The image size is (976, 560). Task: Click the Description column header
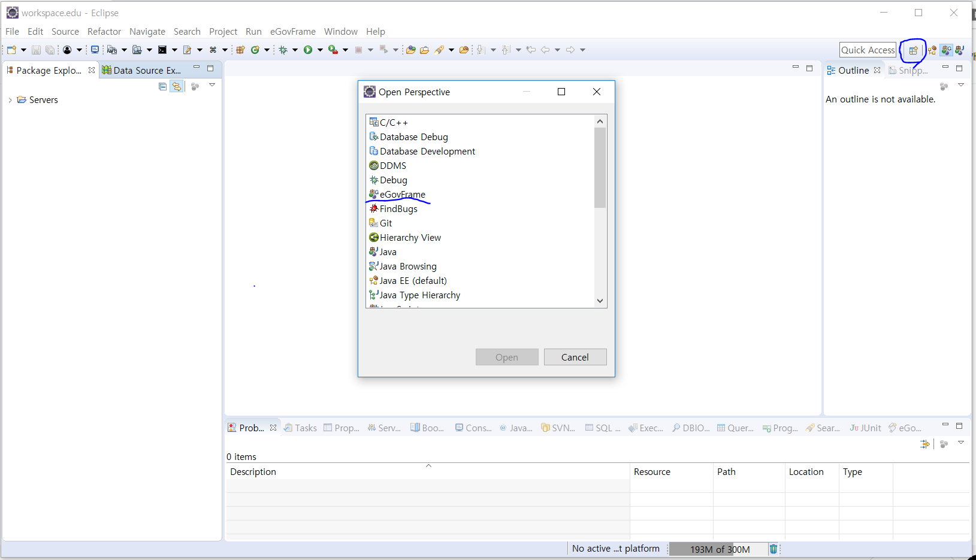click(x=428, y=471)
